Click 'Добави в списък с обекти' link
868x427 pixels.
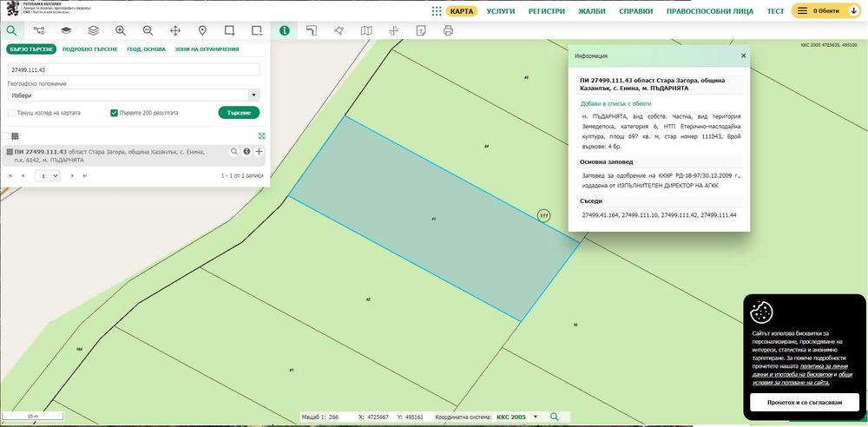[x=615, y=103]
